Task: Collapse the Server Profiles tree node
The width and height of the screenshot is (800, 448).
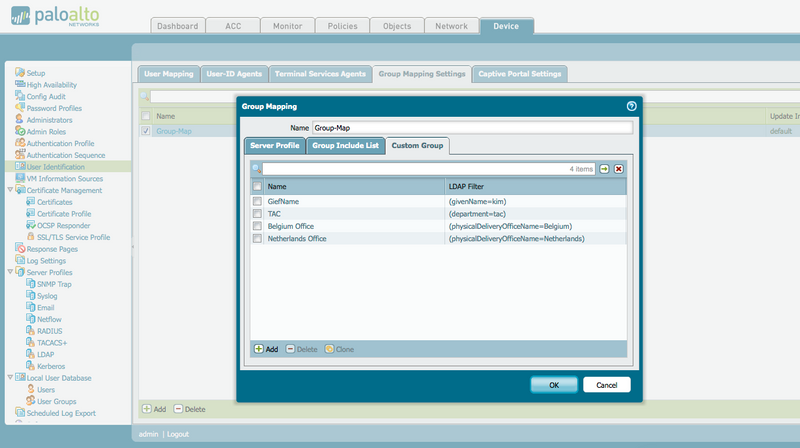Action: tap(10, 272)
